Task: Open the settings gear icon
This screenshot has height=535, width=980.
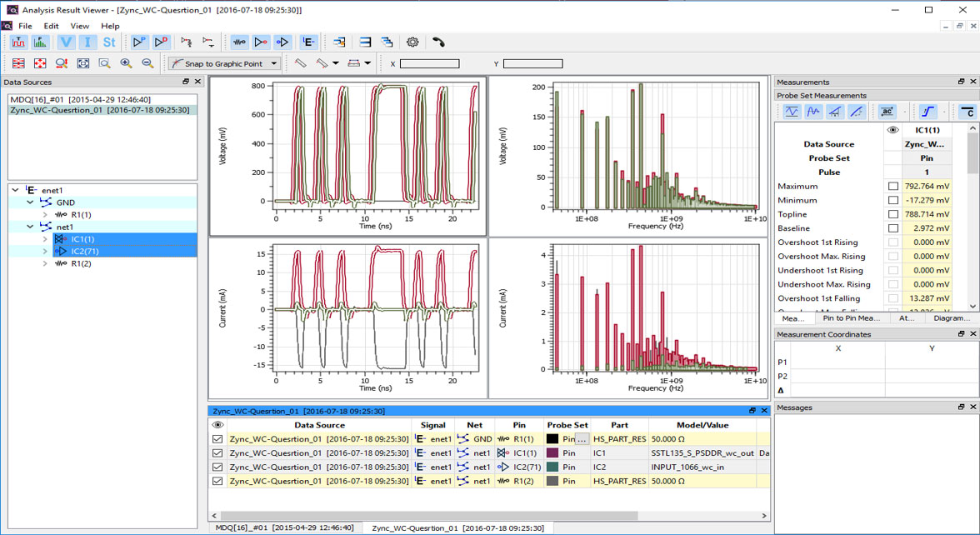Action: (x=412, y=42)
